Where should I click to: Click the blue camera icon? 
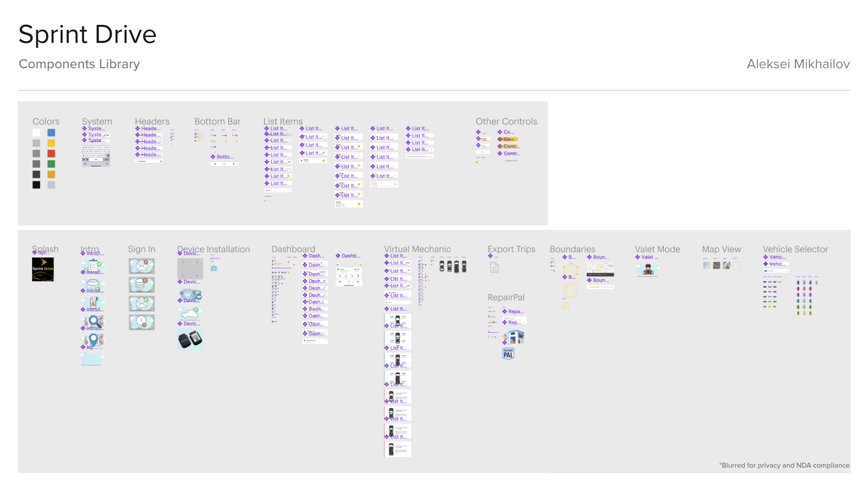(214, 268)
